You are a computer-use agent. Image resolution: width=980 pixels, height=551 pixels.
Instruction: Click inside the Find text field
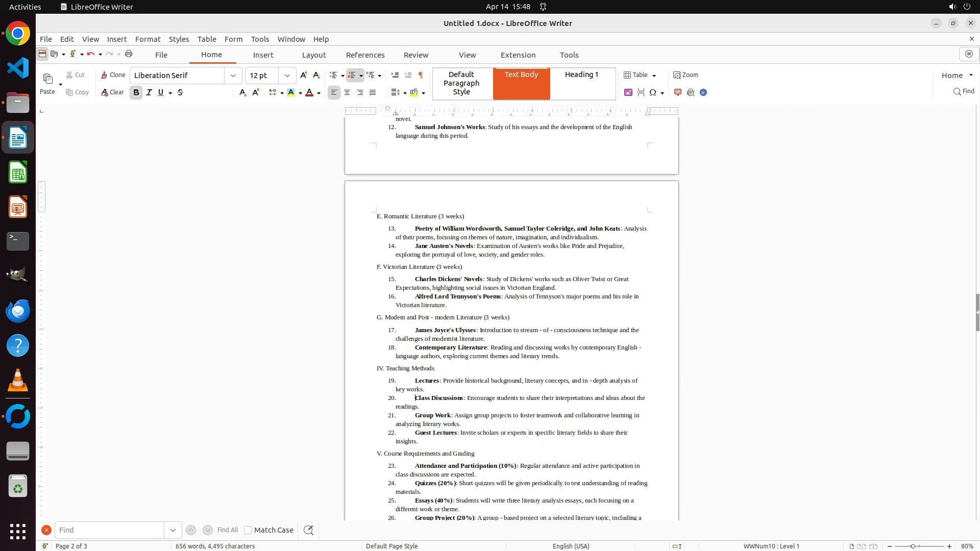pyautogui.click(x=109, y=530)
